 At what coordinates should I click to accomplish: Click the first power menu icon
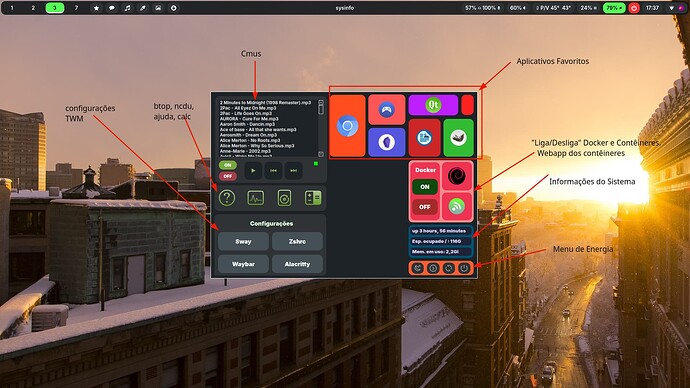tap(418, 268)
